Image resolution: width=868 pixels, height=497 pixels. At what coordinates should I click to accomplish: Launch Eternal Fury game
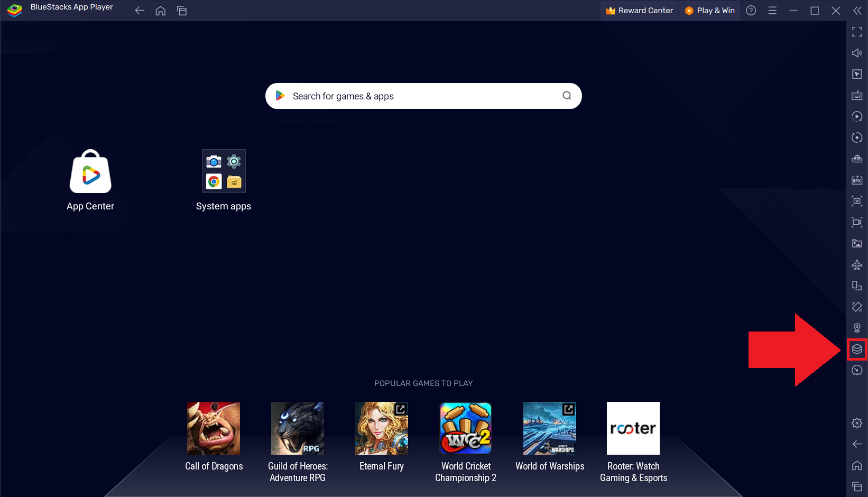(382, 428)
